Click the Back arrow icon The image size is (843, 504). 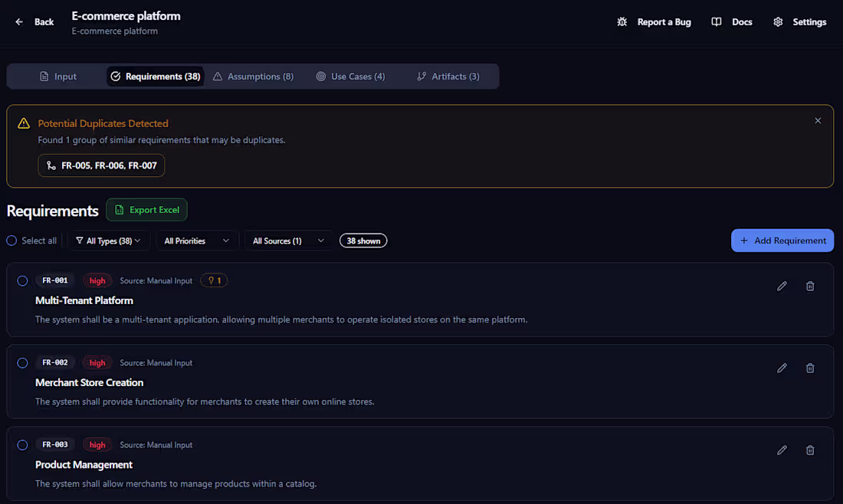19,22
